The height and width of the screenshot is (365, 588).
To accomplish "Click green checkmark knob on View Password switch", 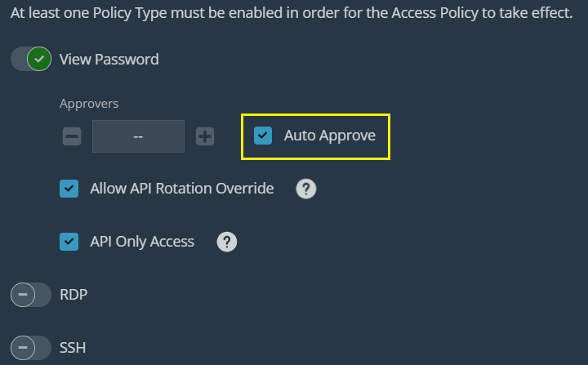I will pyautogui.click(x=39, y=59).
